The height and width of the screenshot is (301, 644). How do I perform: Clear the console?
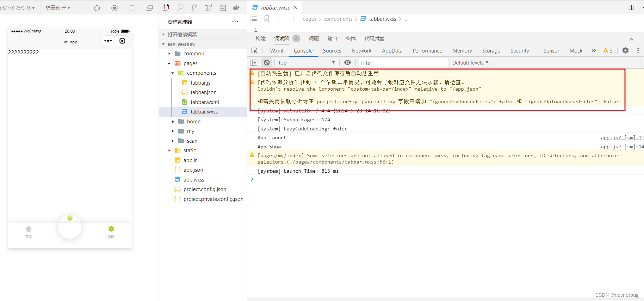pyautogui.click(x=267, y=63)
